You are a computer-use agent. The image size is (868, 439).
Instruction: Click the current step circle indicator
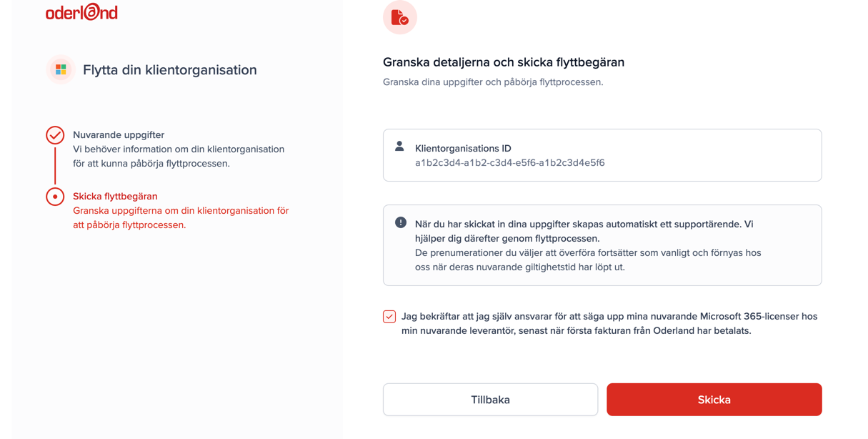(55, 197)
